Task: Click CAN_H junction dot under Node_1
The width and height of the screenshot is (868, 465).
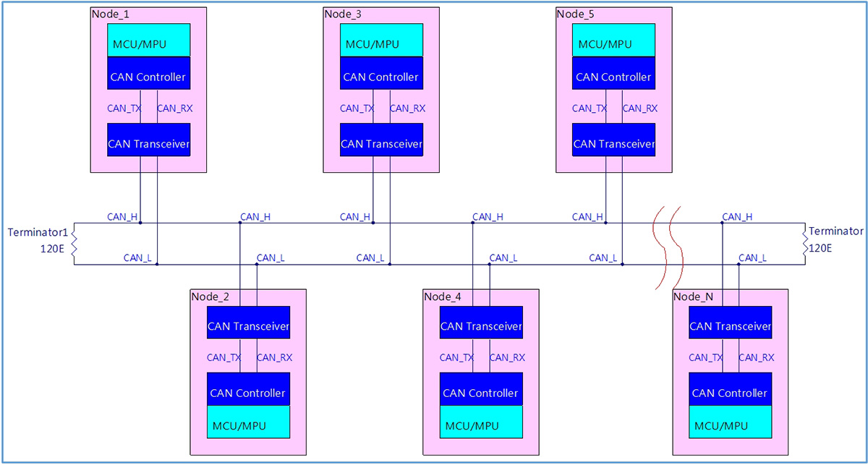Action: click(140, 223)
